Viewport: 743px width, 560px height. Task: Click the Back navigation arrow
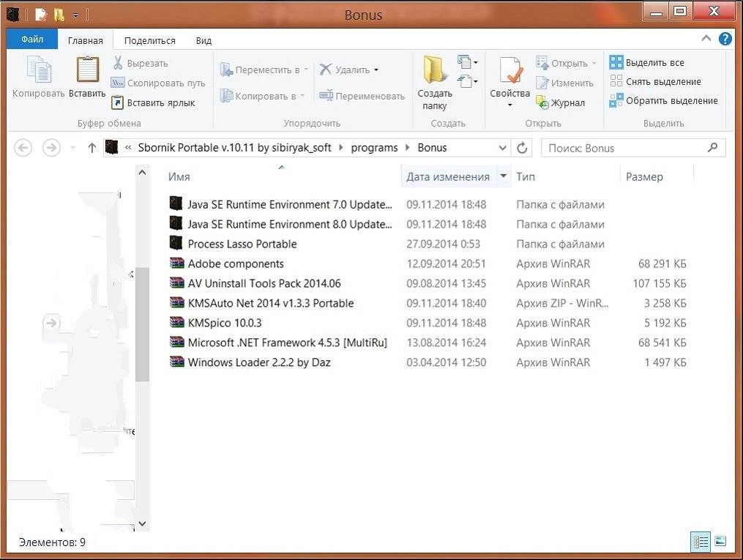pos(23,148)
